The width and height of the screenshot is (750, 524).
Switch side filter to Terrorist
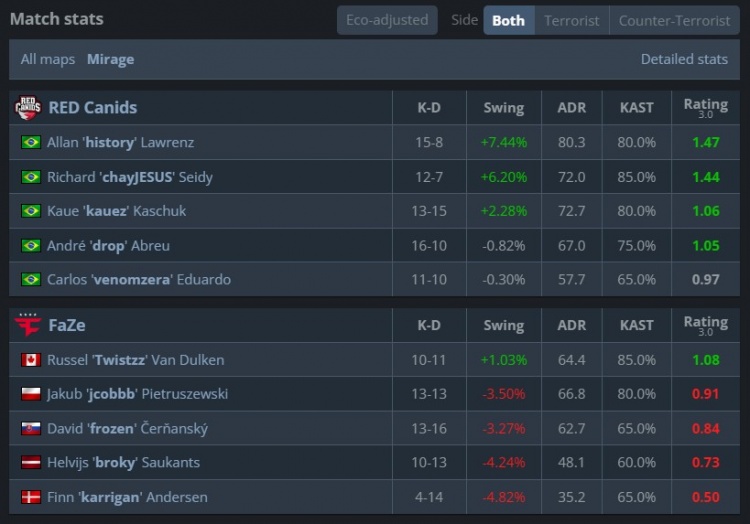pyautogui.click(x=572, y=20)
